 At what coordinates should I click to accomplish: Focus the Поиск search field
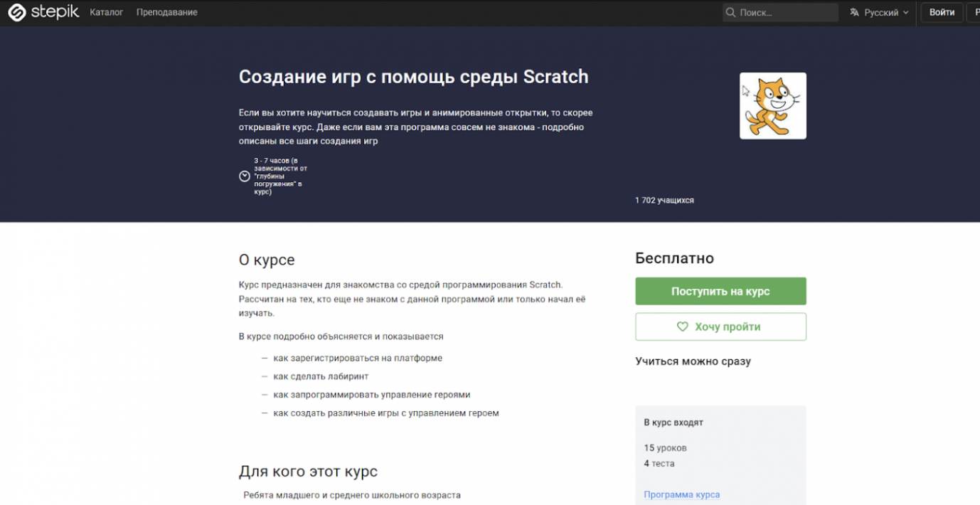[x=781, y=13]
